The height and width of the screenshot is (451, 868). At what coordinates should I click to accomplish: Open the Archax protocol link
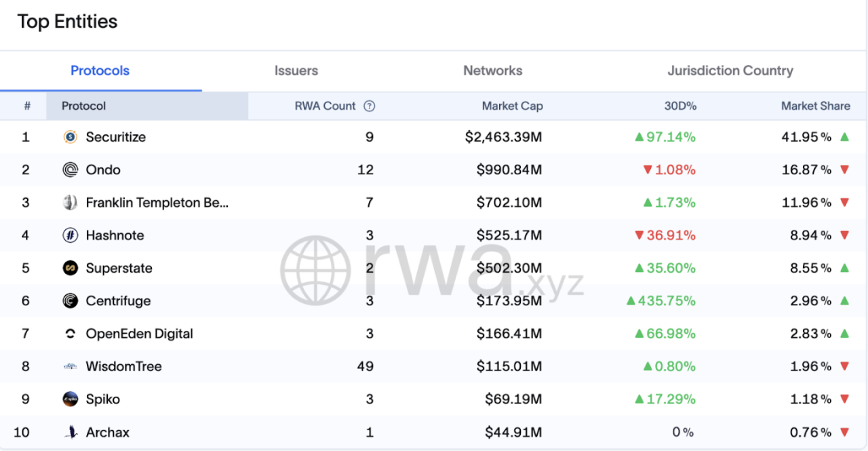[x=108, y=432]
